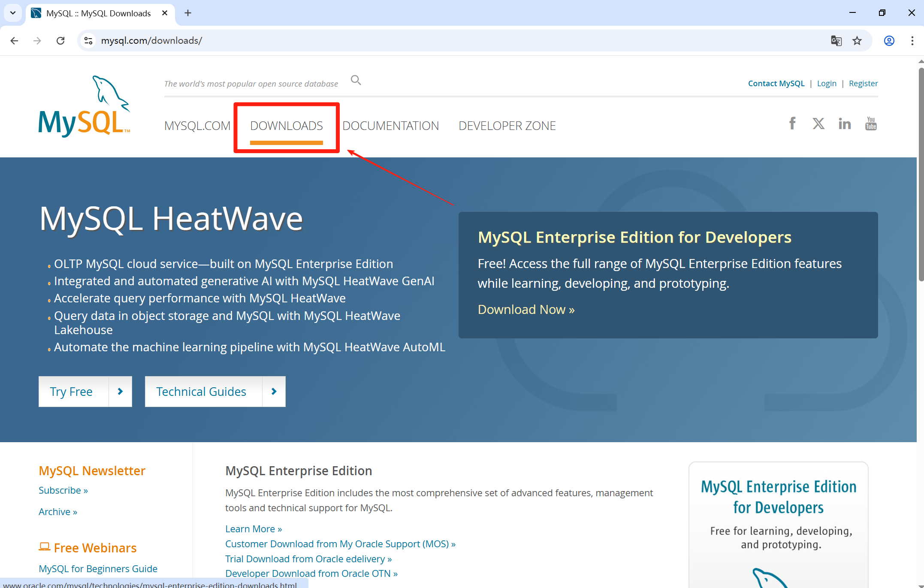This screenshot has width=924, height=588.
Task: Click the Try Free arrow icon
Action: coord(120,392)
